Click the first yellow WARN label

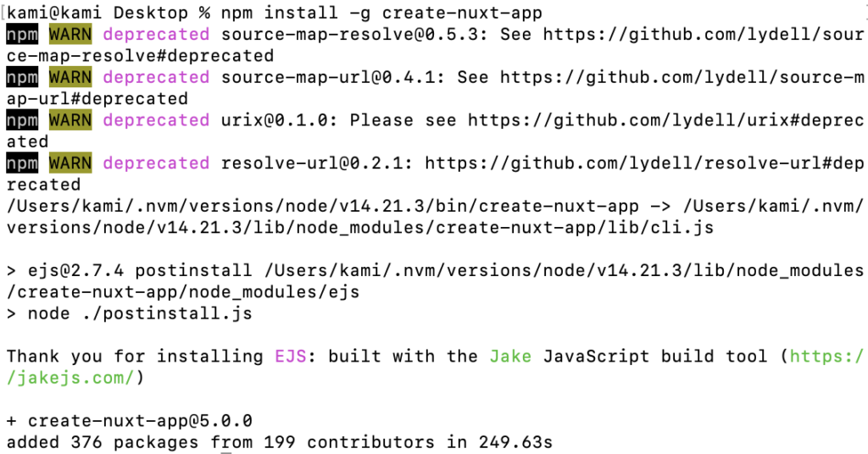click(x=70, y=34)
